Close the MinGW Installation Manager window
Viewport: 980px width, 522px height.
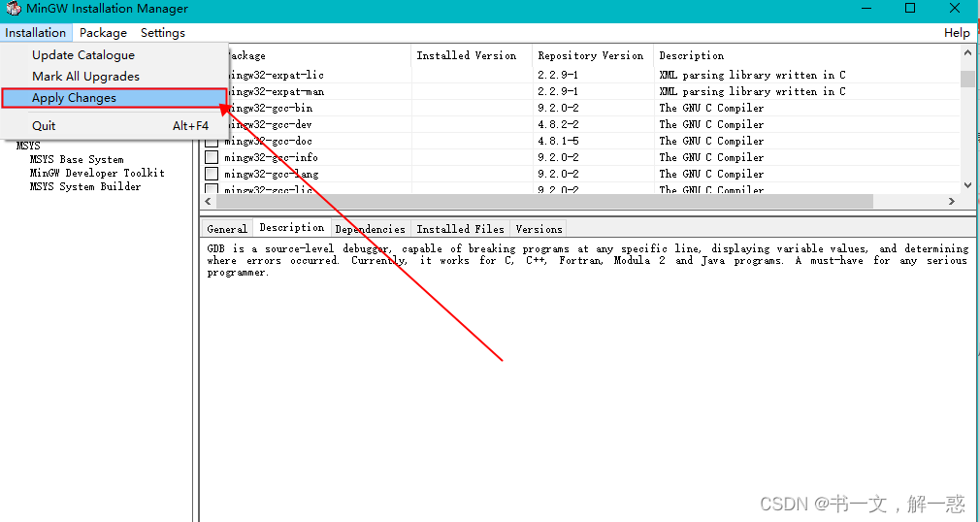(x=955, y=8)
